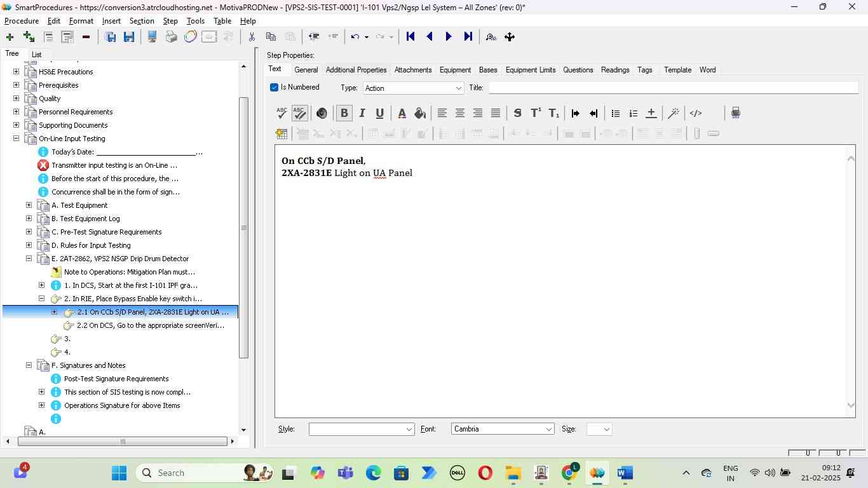Select Post-Test Signature Requirements tree item
Viewport: 868px width, 488px height.
point(116,379)
